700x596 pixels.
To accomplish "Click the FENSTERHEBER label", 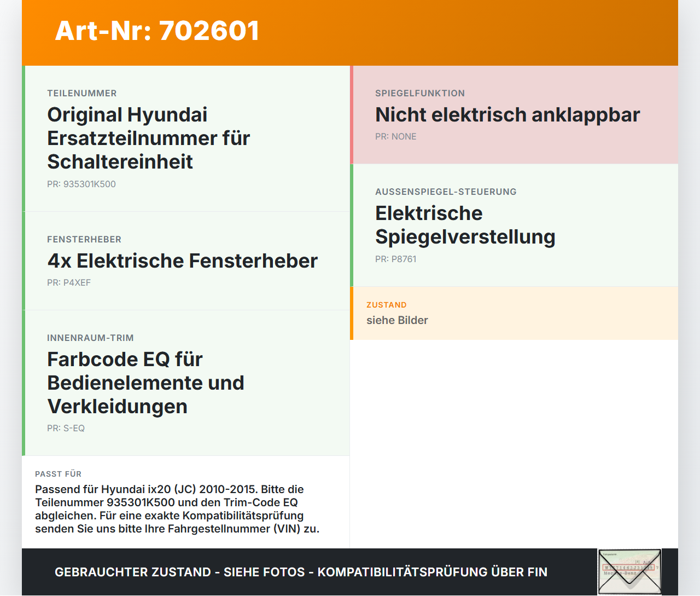I will (84, 239).
